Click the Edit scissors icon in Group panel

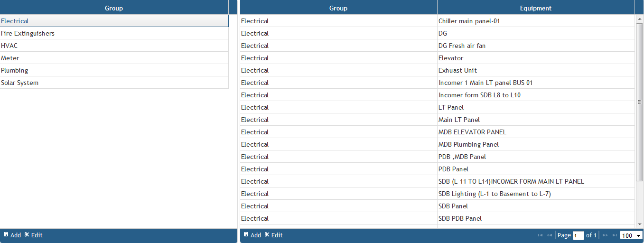point(27,234)
